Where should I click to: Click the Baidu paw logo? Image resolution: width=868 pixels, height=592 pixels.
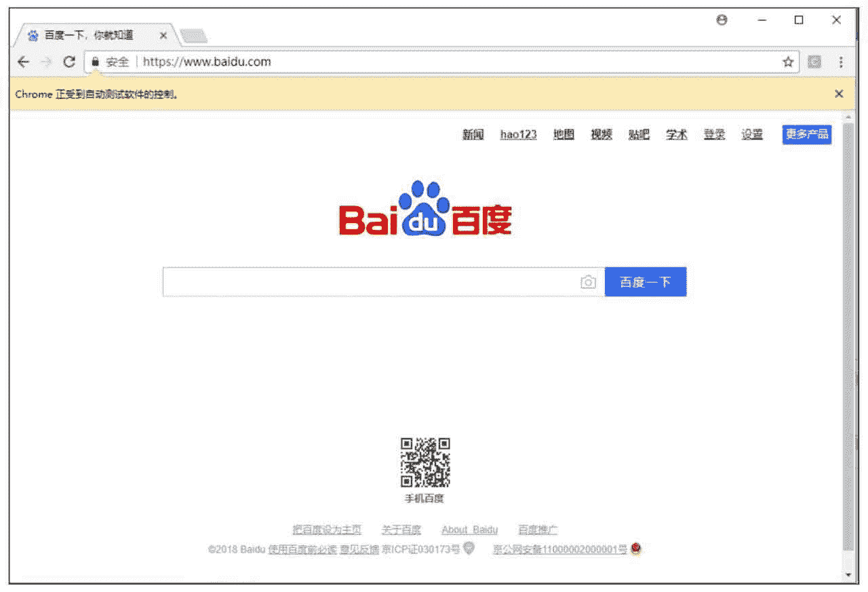click(x=425, y=208)
